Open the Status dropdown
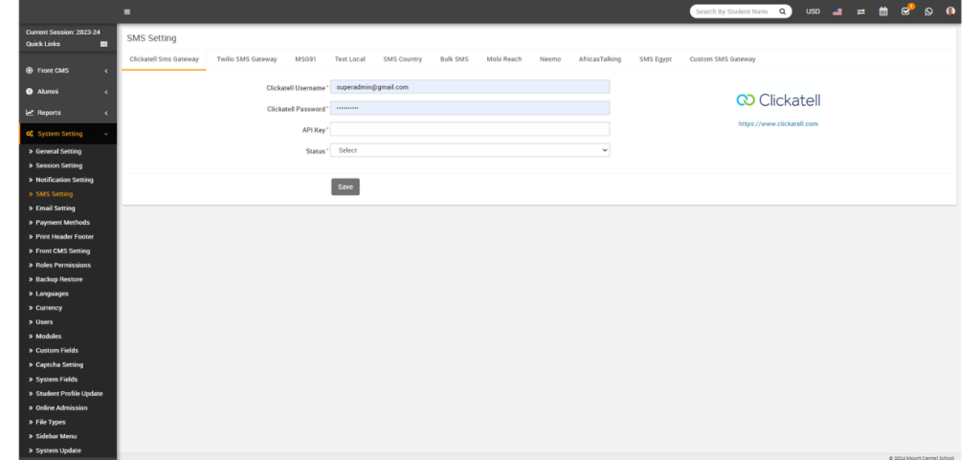This screenshot has height=460, width=980. (x=469, y=150)
